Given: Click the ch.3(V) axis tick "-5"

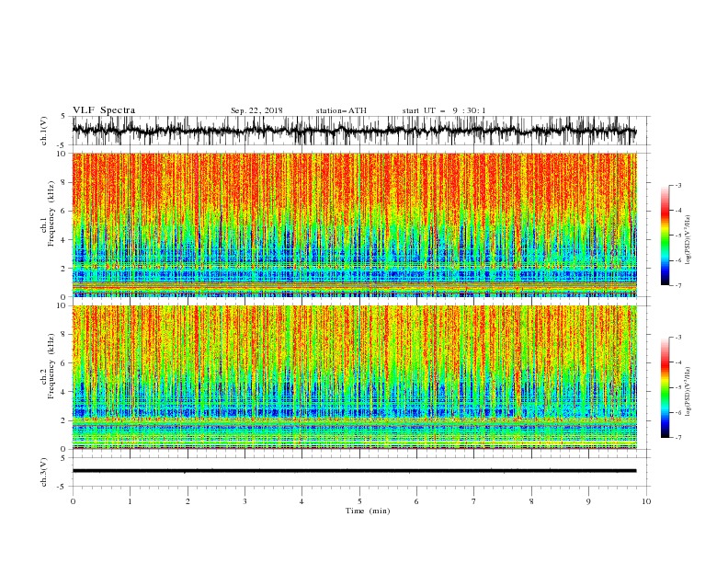Looking at the screenshot, I should [63, 487].
